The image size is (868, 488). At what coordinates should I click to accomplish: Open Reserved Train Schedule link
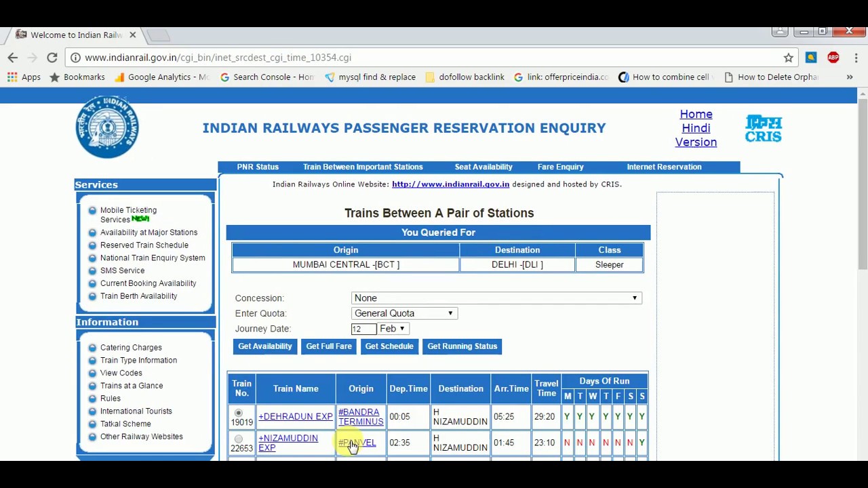point(144,245)
